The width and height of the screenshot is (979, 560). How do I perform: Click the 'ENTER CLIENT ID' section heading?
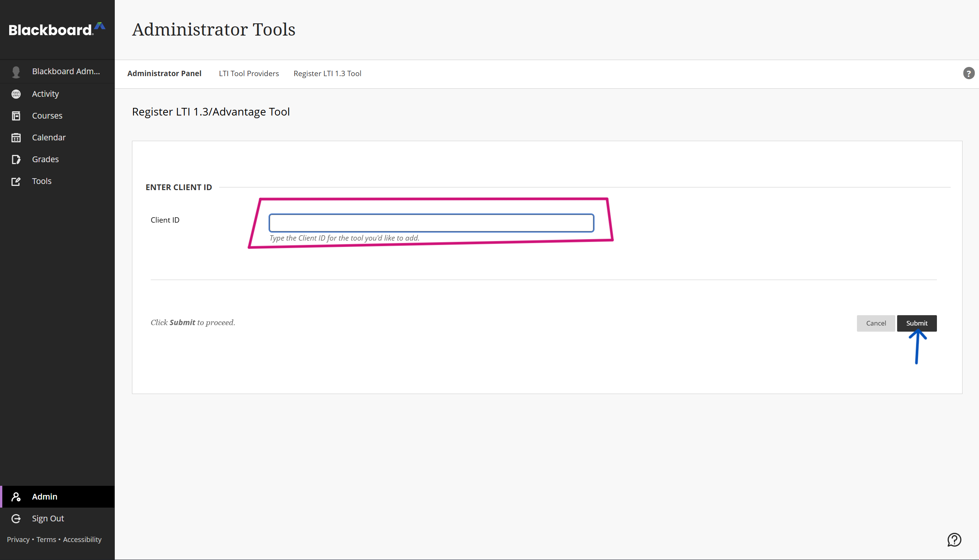coord(179,187)
